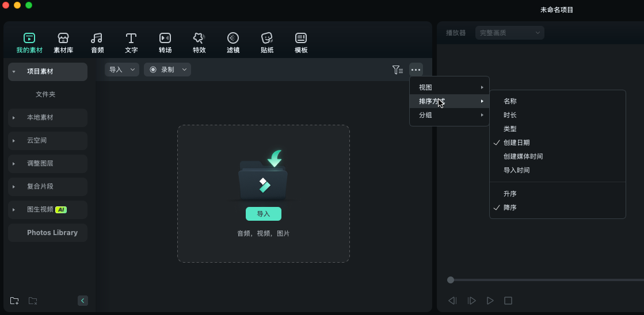Open the 转场 transitions tab
The height and width of the screenshot is (315, 644).
tap(165, 43)
